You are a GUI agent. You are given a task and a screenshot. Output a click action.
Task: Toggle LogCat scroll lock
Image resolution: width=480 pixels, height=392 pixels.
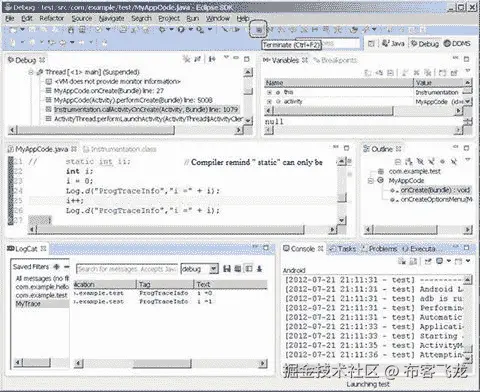coord(259,269)
